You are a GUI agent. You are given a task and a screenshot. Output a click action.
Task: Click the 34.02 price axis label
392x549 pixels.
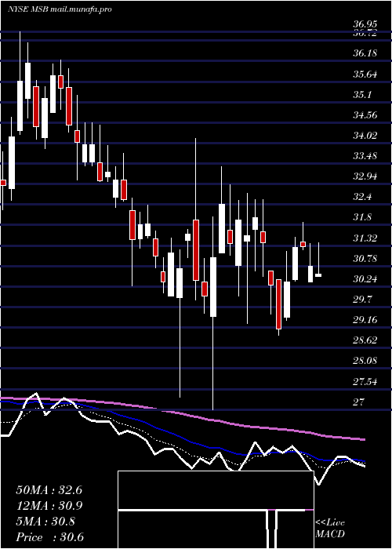click(x=365, y=136)
